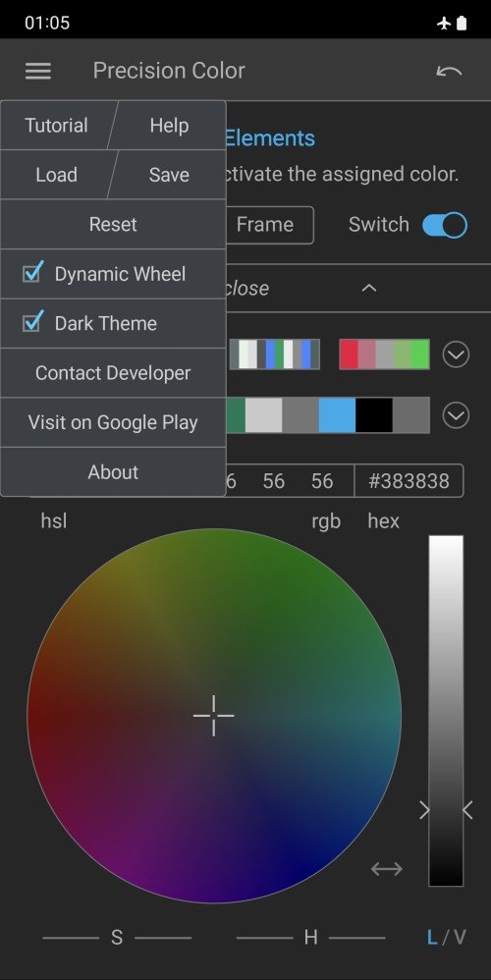This screenshot has width=491, height=980.
Task: Click the left slider marker arrow
Action: tap(425, 811)
